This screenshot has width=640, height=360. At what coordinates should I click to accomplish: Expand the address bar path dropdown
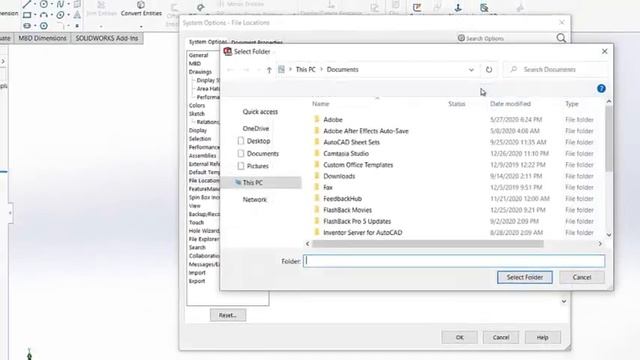coord(471,70)
